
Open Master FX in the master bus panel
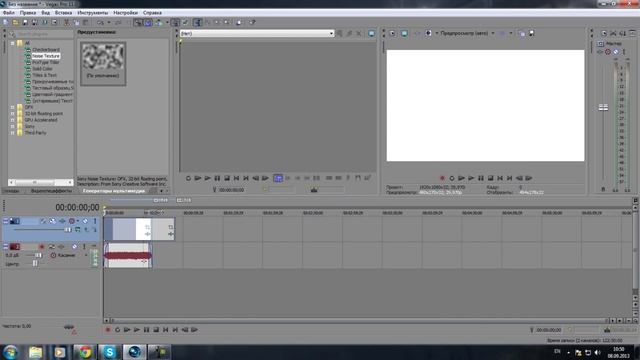[x=600, y=52]
